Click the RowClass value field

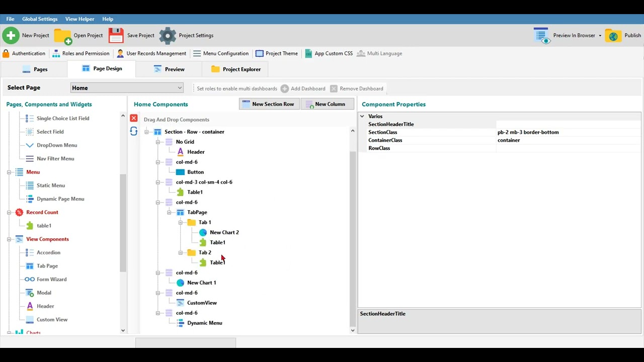(569, 148)
